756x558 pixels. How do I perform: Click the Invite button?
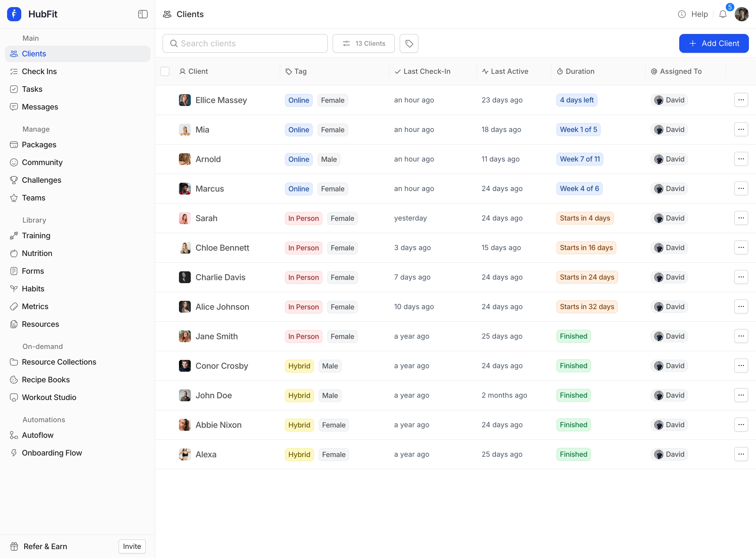[131, 546]
